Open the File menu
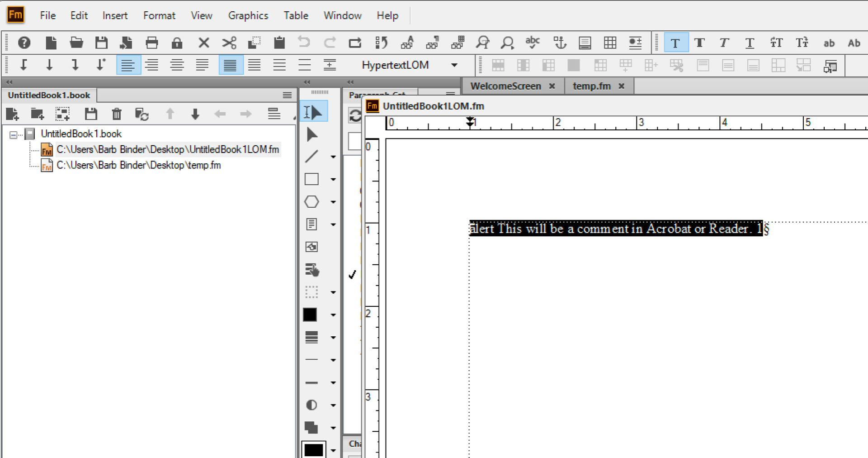This screenshot has width=868, height=458. click(x=47, y=15)
